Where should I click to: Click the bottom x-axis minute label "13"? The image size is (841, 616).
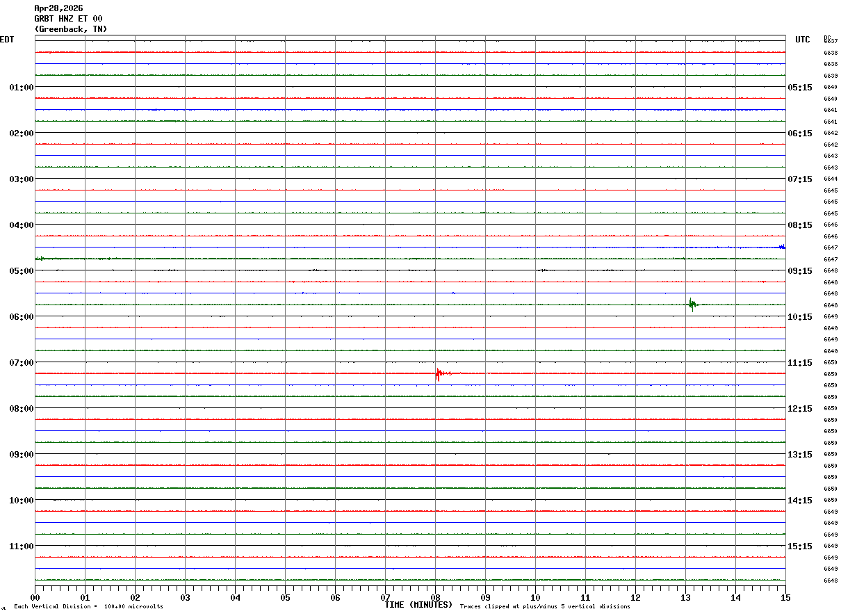685,597
